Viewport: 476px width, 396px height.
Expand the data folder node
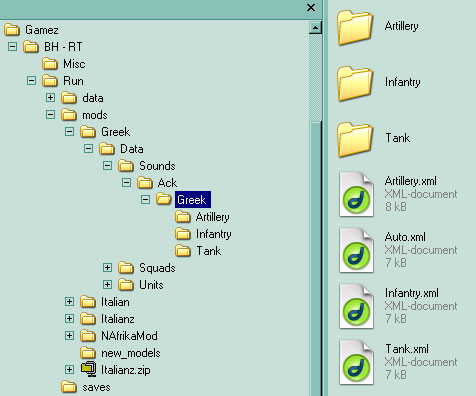click(x=50, y=97)
